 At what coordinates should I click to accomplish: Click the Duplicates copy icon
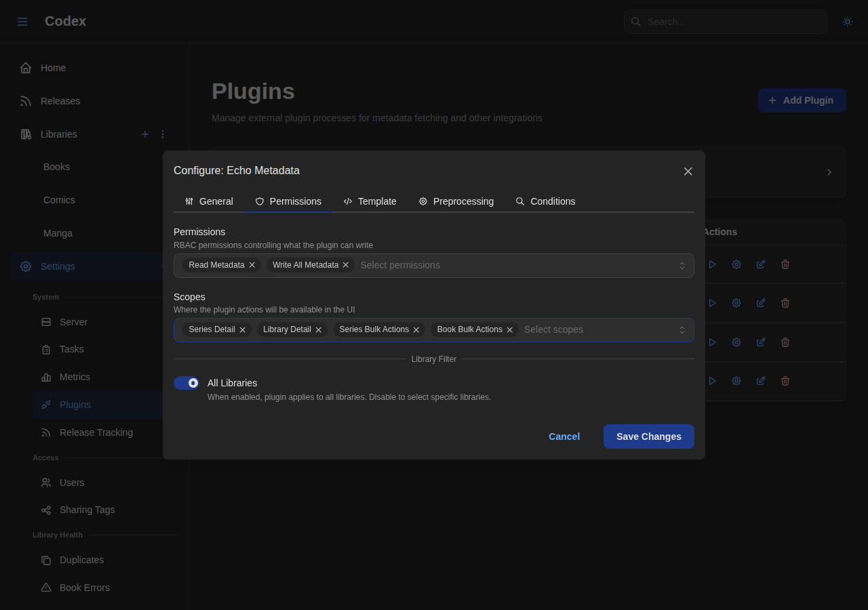(46, 560)
